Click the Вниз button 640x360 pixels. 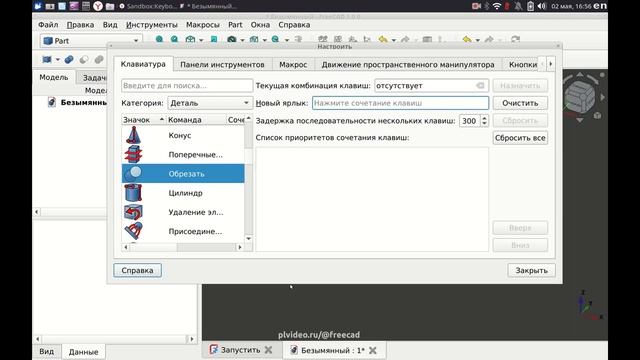pyautogui.click(x=520, y=245)
